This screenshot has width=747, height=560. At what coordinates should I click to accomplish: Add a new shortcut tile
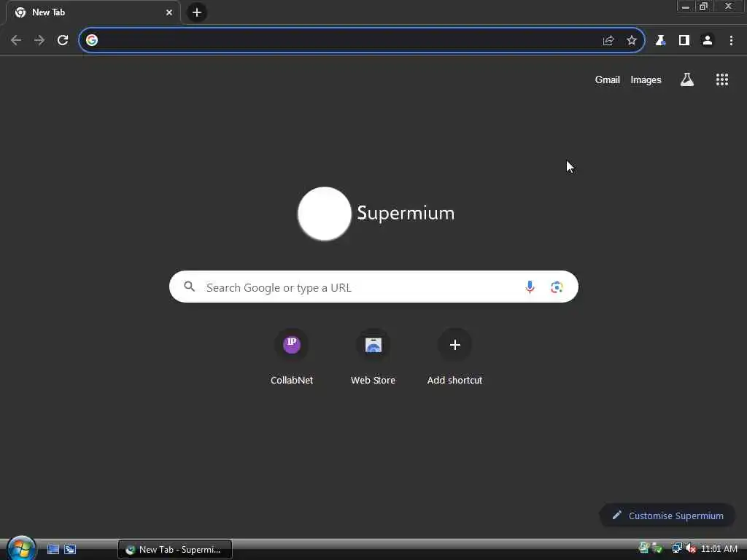click(x=454, y=357)
